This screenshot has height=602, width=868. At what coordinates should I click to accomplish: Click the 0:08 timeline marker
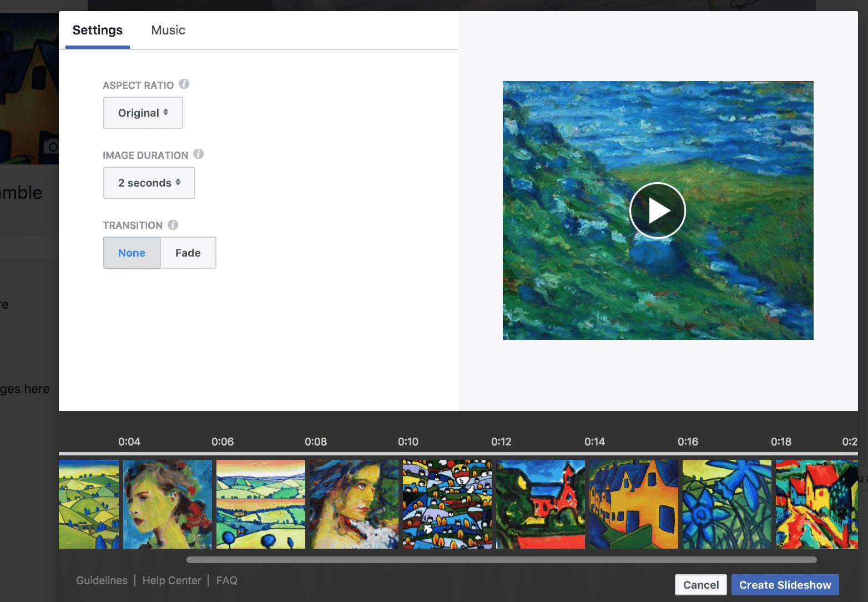[316, 442]
